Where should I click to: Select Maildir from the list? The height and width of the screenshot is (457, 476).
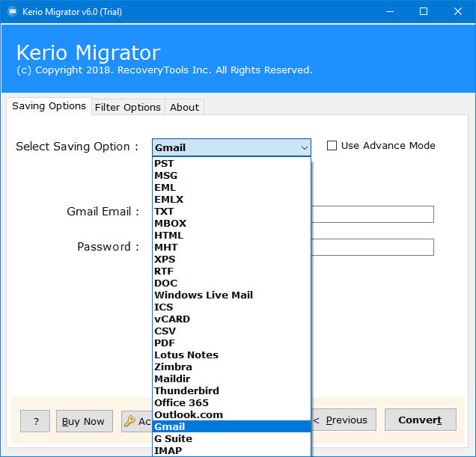[231, 378]
